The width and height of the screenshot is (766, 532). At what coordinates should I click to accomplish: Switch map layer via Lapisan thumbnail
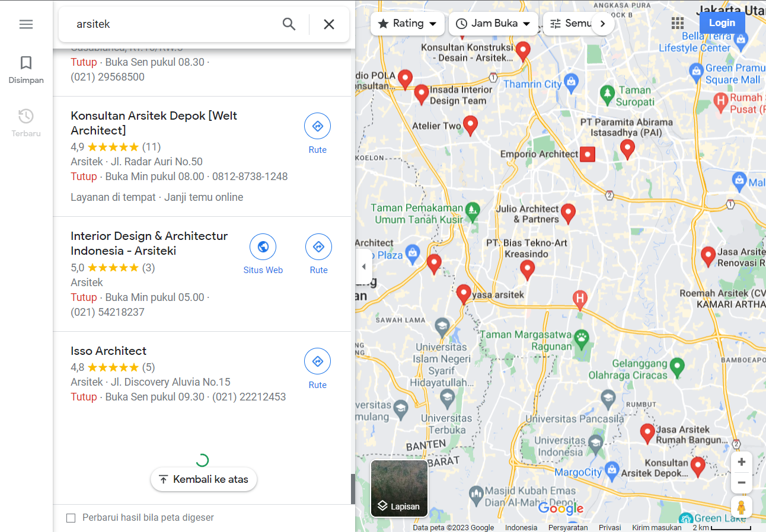pos(399,488)
